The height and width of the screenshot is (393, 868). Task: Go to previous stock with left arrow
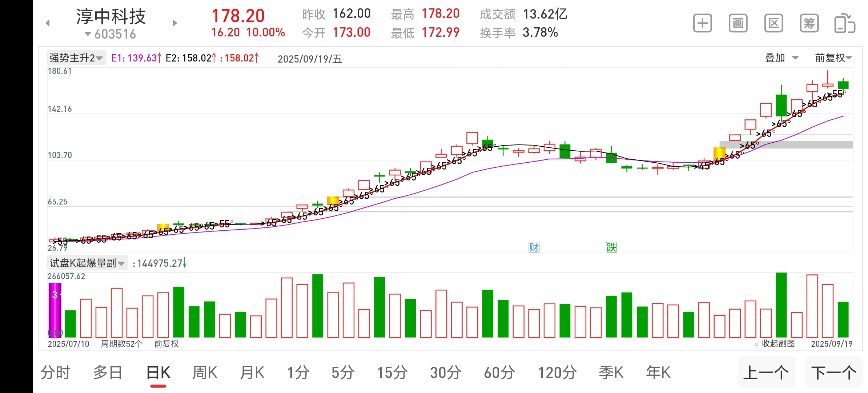tap(48, 23)
